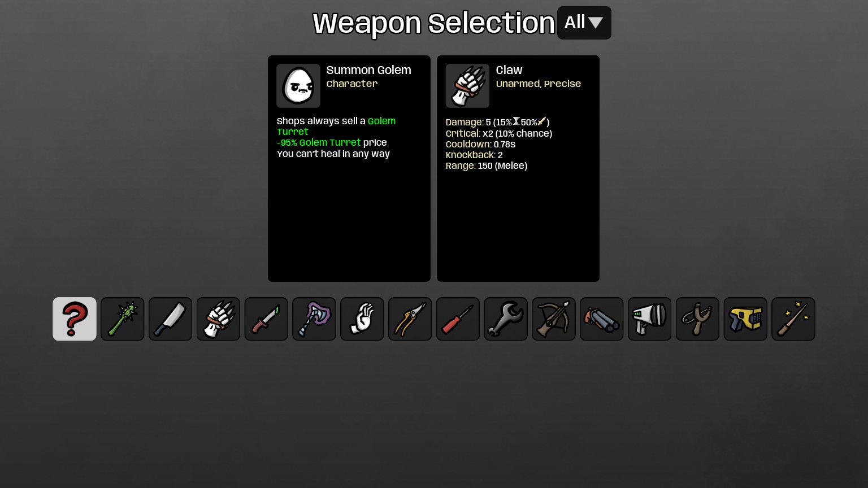This screenshot has width=868, height=488.
Task: Choose the green-tipped jousting knife weapon
Action: pos(266,319)
